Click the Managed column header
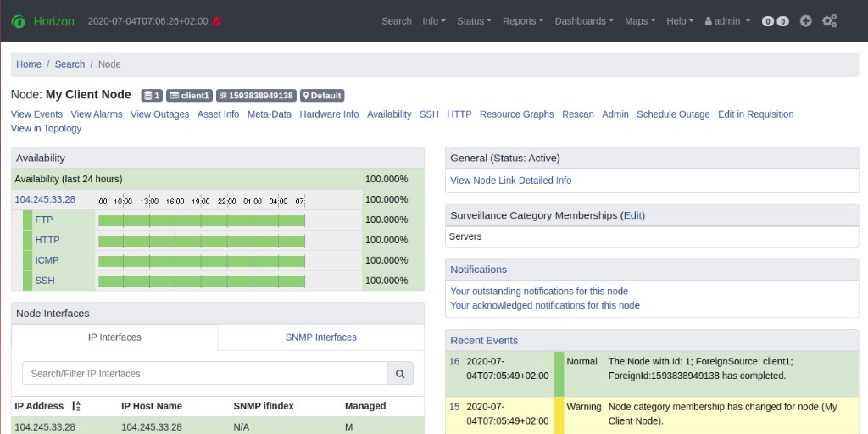 point(365,406)
